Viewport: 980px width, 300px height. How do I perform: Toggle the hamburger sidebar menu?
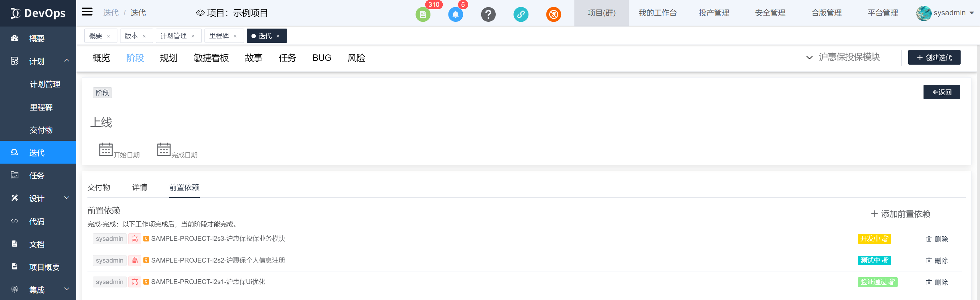[x=87, y=12]
